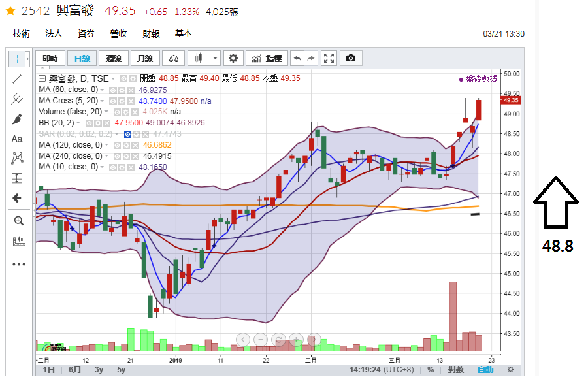This screenshot has height=392, width=588.
Task: Show the hidden SAR indicator via eye
Action: pyautogui.click(x=127, y=134)
